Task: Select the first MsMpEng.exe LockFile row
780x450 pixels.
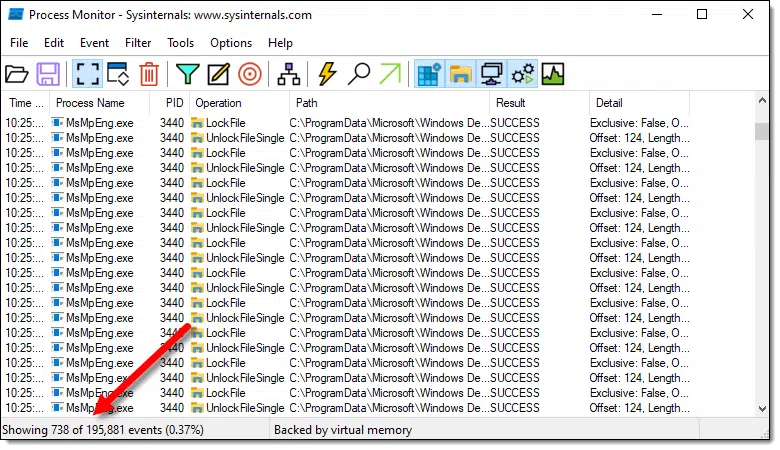Action: click(x=348, y=123)
